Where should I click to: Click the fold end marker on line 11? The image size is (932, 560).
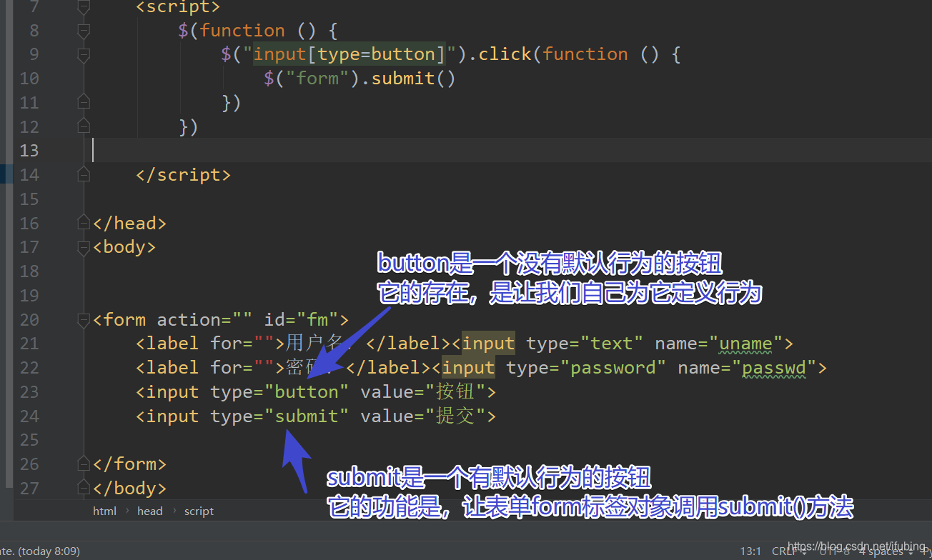[x=84, y=103]
